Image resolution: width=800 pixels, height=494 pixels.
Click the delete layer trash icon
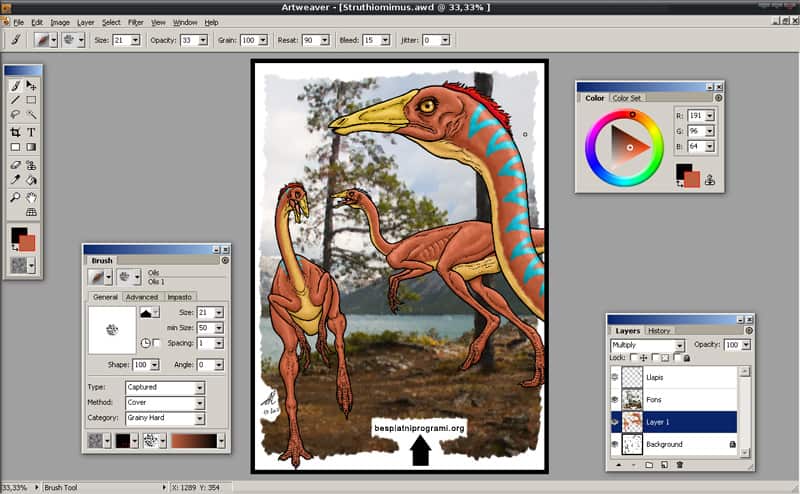click(x=680, y=465)
